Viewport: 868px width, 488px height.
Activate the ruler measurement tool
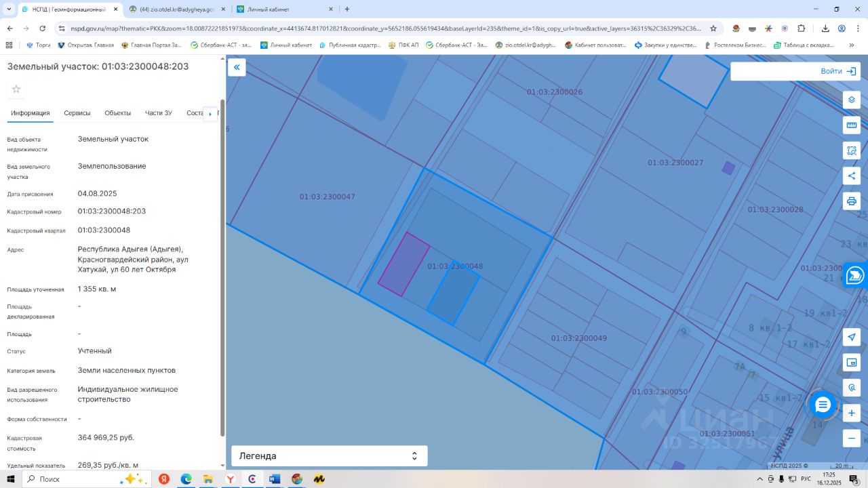point(852,125)
